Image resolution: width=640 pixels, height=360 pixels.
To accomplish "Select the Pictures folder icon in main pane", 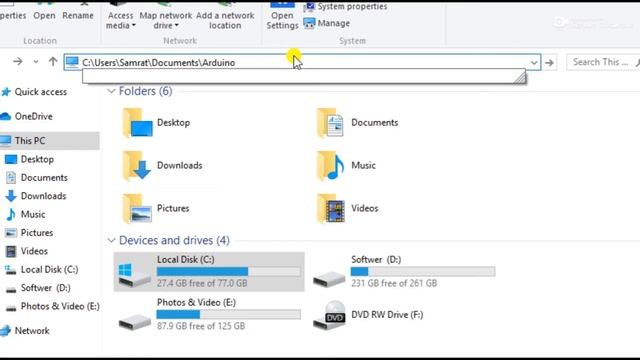I will (x=138, y=208).
